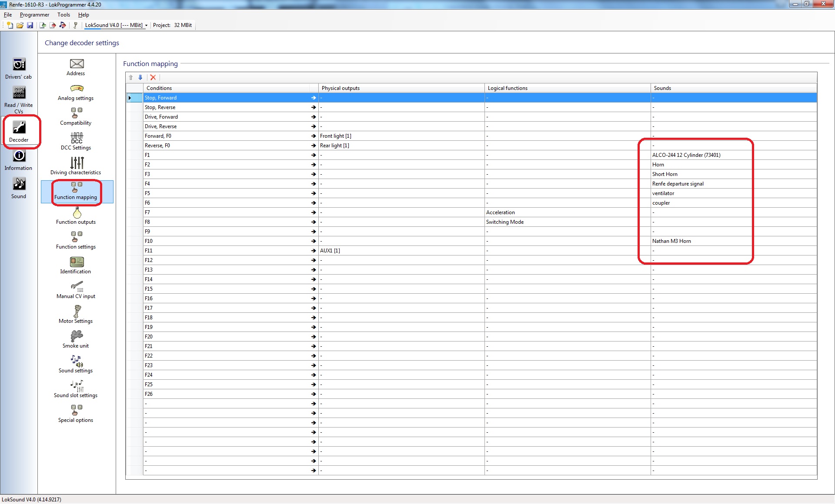835x504 pixels.
Task: Open the Programmer menu
Action: point(34,15)
